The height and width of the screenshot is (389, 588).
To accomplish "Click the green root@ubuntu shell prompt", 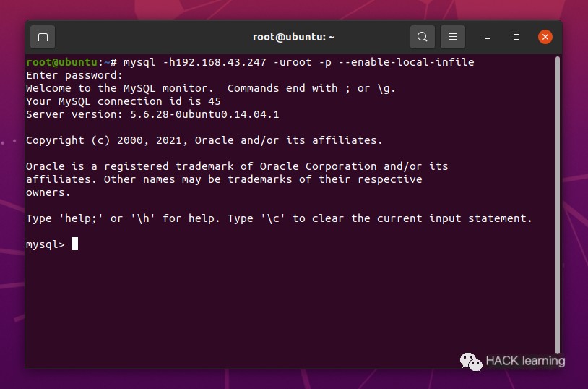I will (61, 62).
